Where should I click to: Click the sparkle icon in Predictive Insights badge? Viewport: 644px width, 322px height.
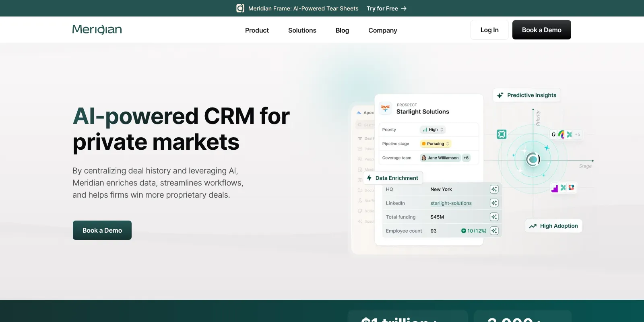(500, 95)
